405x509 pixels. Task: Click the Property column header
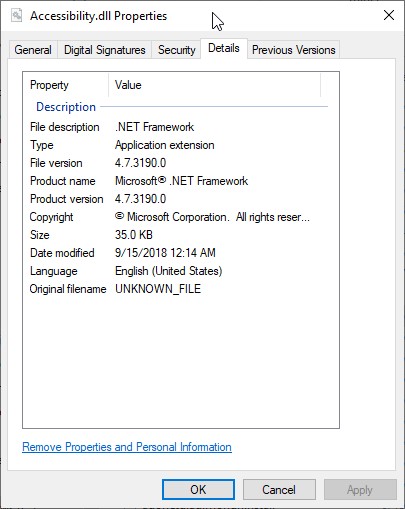(66, 85)
